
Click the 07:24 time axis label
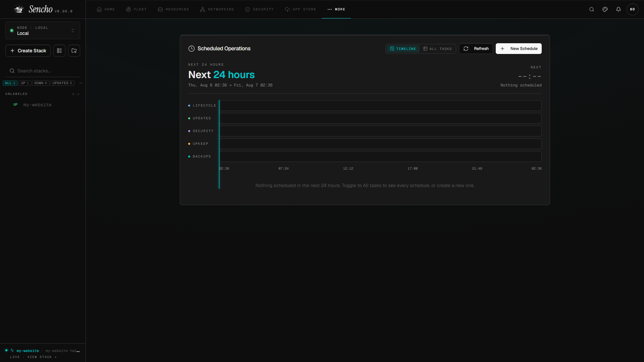[x=283, y=169]
